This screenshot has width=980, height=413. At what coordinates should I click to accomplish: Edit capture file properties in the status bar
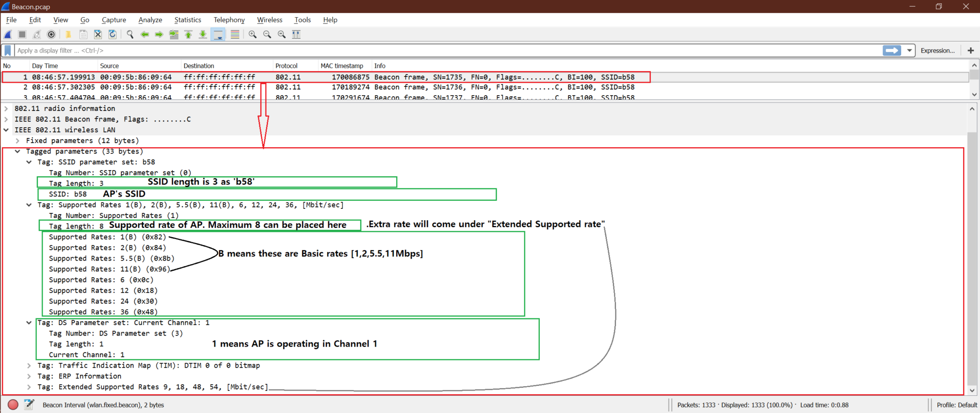click(29, 404)
